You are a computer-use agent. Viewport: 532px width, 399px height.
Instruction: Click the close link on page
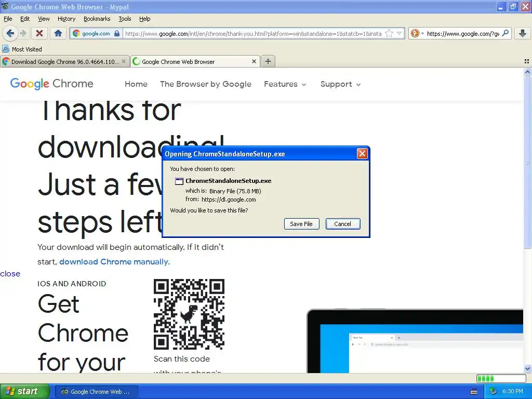10,274
